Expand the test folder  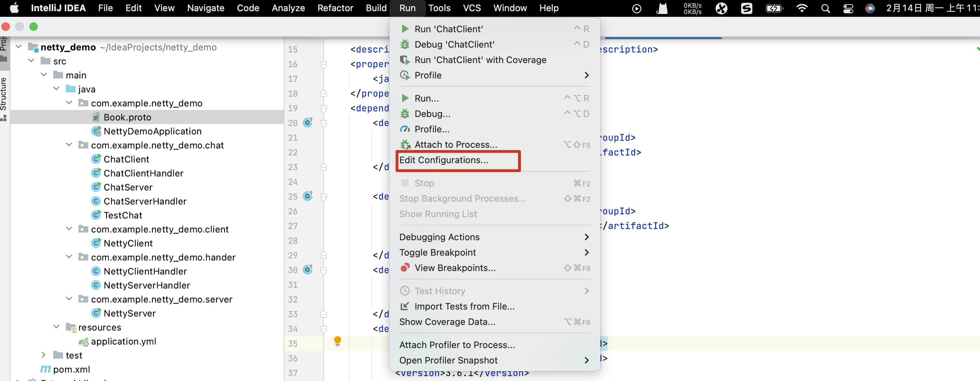click(x=44, y=355)
